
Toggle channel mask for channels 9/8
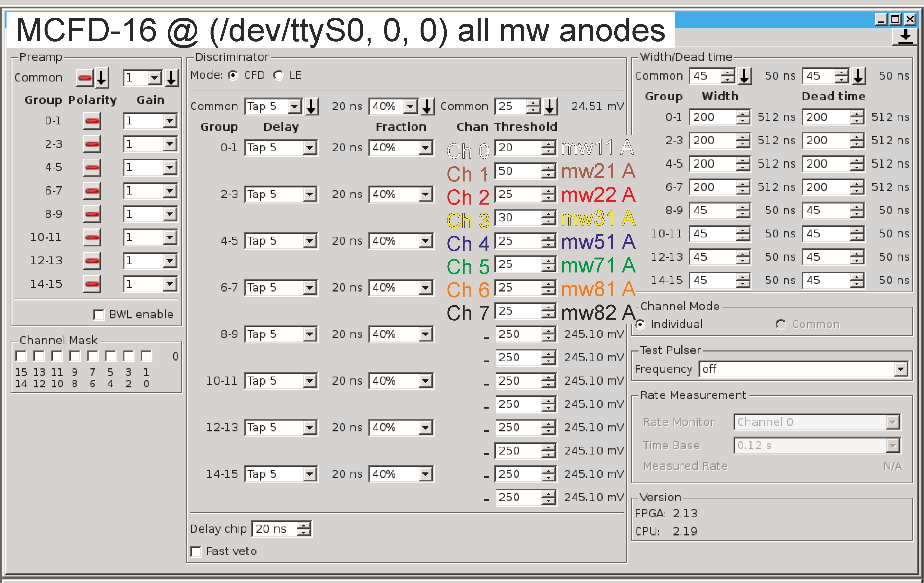pos(74,356)
